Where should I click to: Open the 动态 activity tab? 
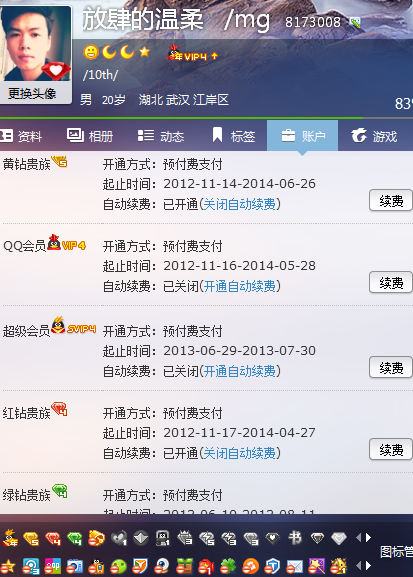click(x=161, y=136)
